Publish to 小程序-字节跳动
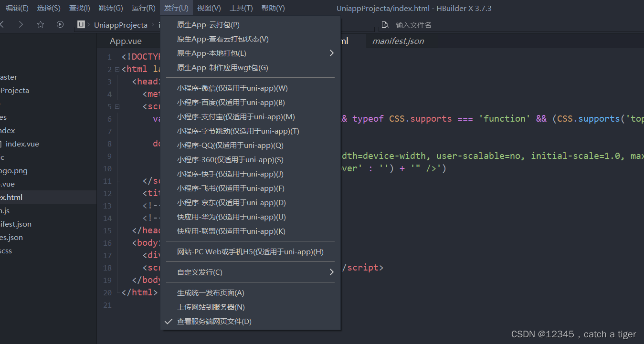Viewport: 644px width, 344px height. 251,131
